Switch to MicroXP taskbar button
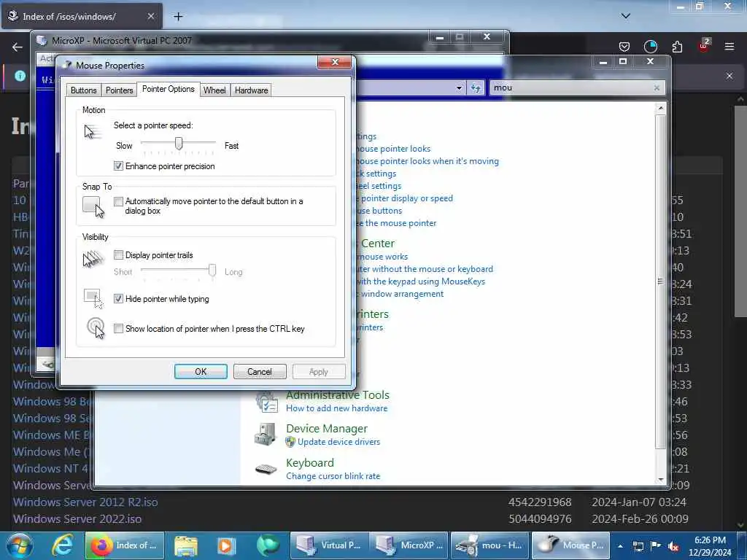 (x=409, y=545)
